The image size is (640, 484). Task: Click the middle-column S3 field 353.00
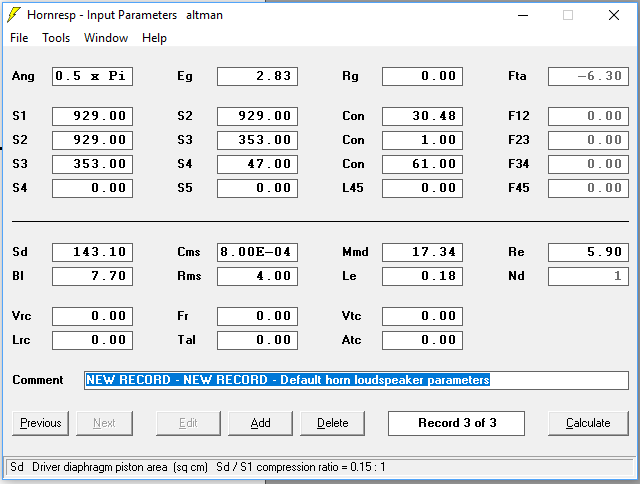(x=258, y=140)
